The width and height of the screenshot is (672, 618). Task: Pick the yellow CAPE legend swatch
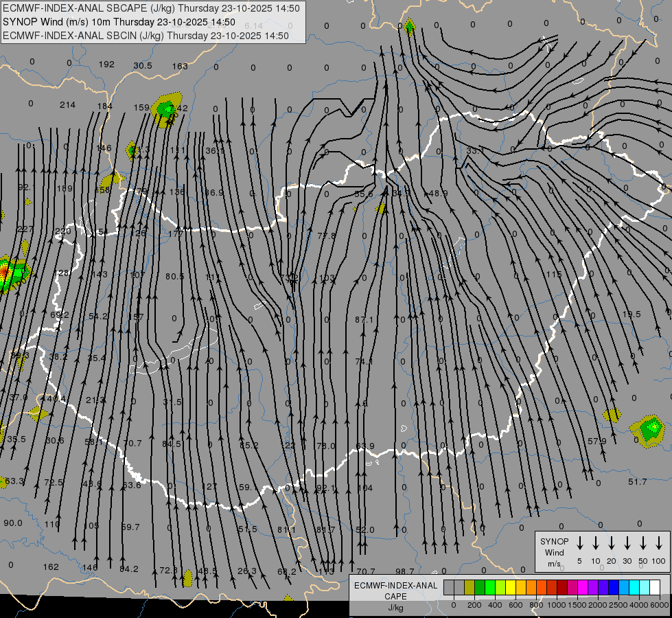pyautogui.click(x=511, y=588)
